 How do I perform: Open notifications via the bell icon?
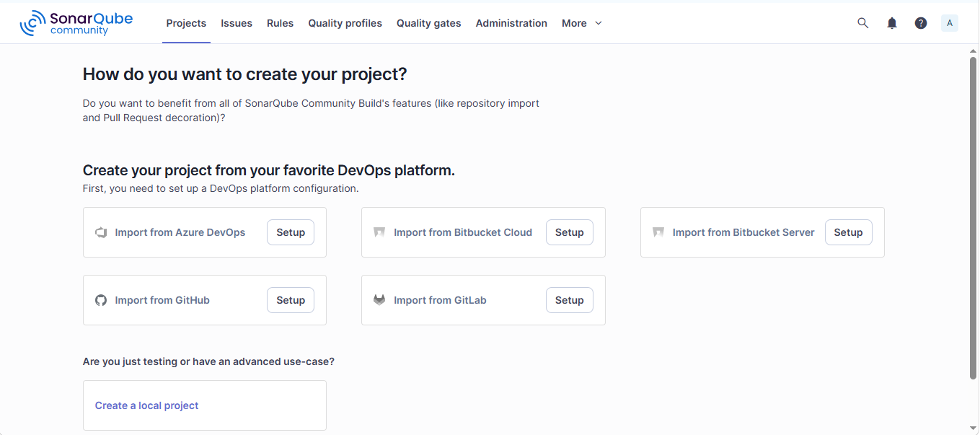892,23
